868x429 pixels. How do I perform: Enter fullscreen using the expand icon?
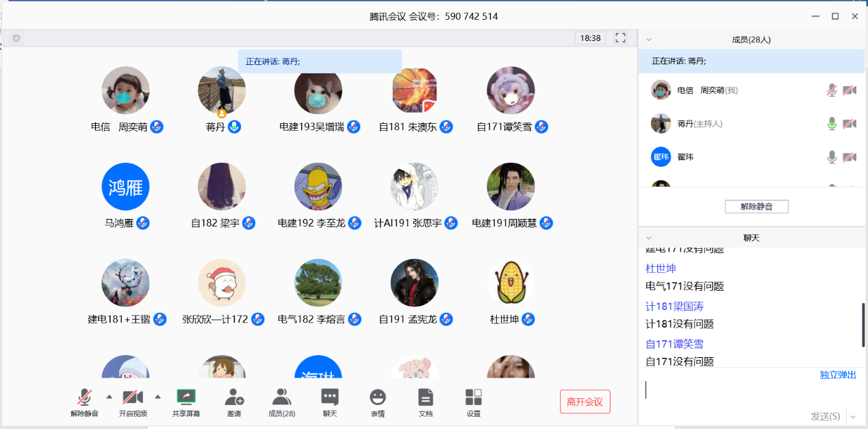coord(621,38)
